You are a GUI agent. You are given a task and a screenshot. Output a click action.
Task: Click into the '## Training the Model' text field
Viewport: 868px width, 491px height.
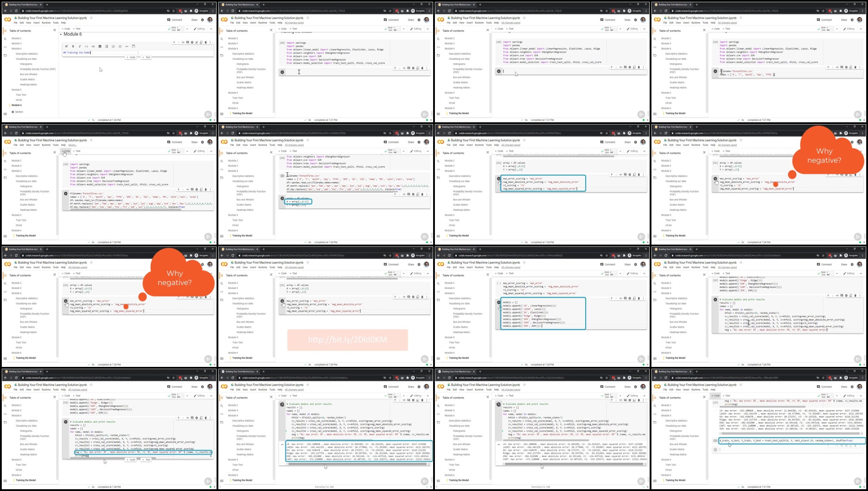click(x=137, y=53)
